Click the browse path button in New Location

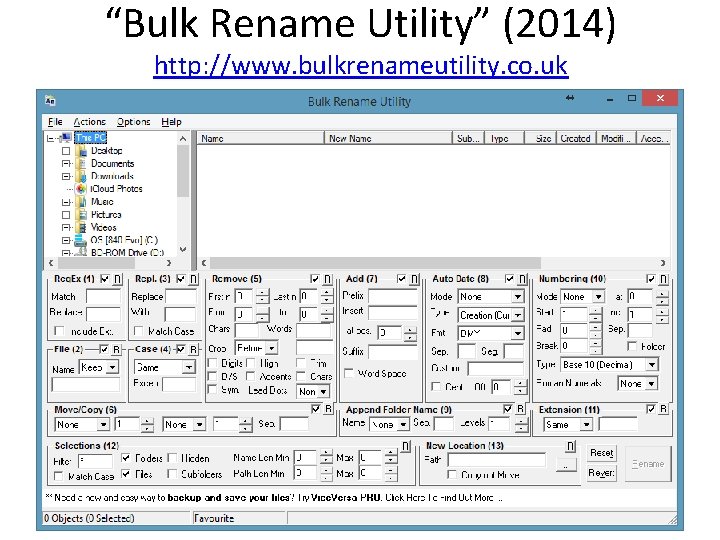click(566, 464)
